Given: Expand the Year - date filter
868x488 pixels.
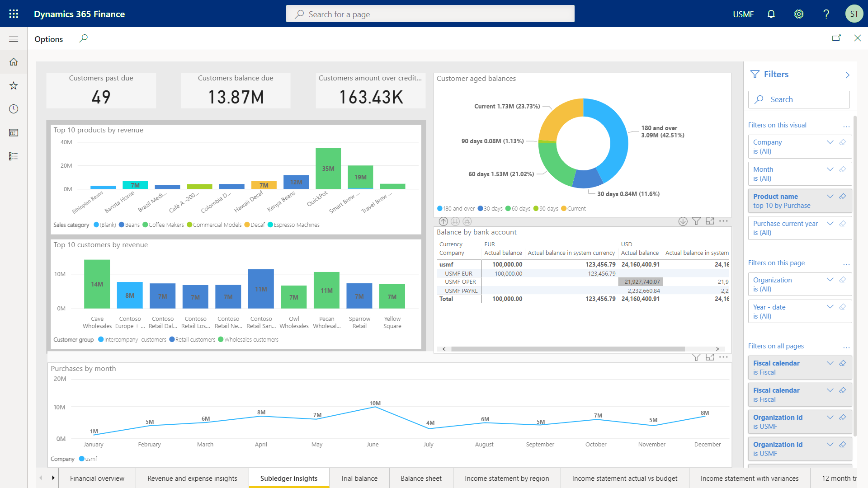Looking at the screenshot, I should [830, 307].
